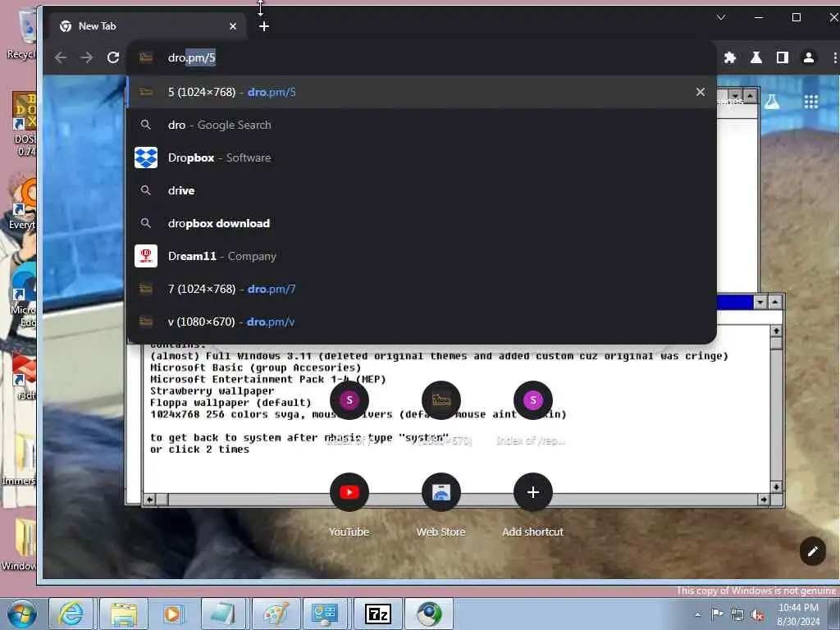Remove the dro.pm/5 suggestion with X
The height and width of the screenshot is (630, 840).
pyautogui.click(x=701, y=92)
